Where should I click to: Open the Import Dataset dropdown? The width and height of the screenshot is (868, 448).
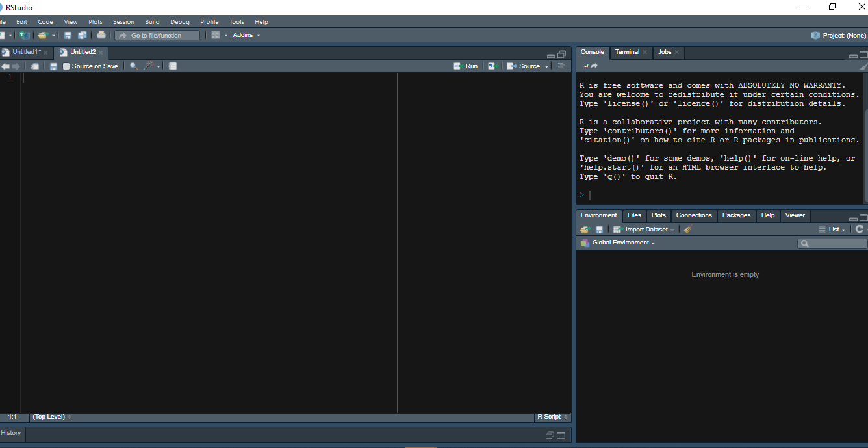pyautogui.click(x=644, y=230)
